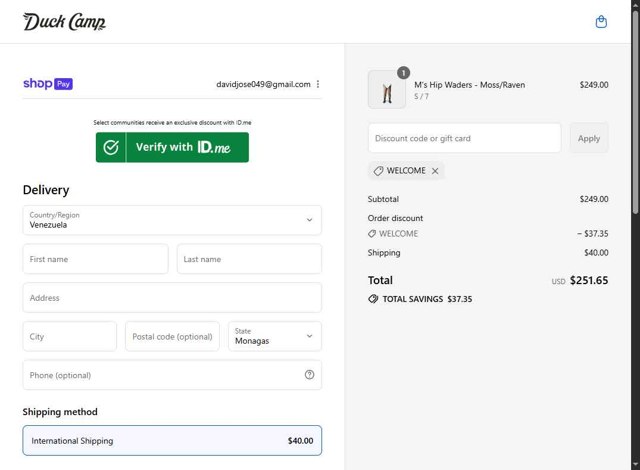This screenshot has width=640, height=470.
Task: Click the total savings tag icon
Action: pos(373,299)
